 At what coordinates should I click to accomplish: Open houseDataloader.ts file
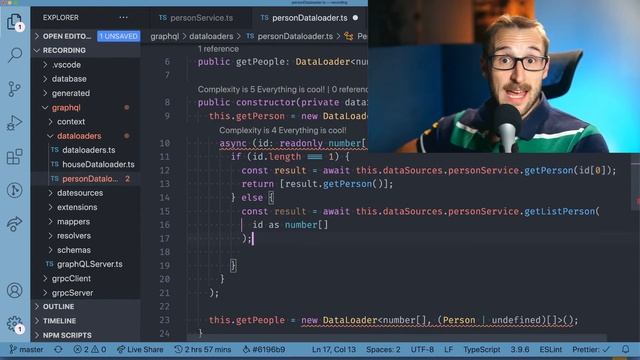[86, 164]
